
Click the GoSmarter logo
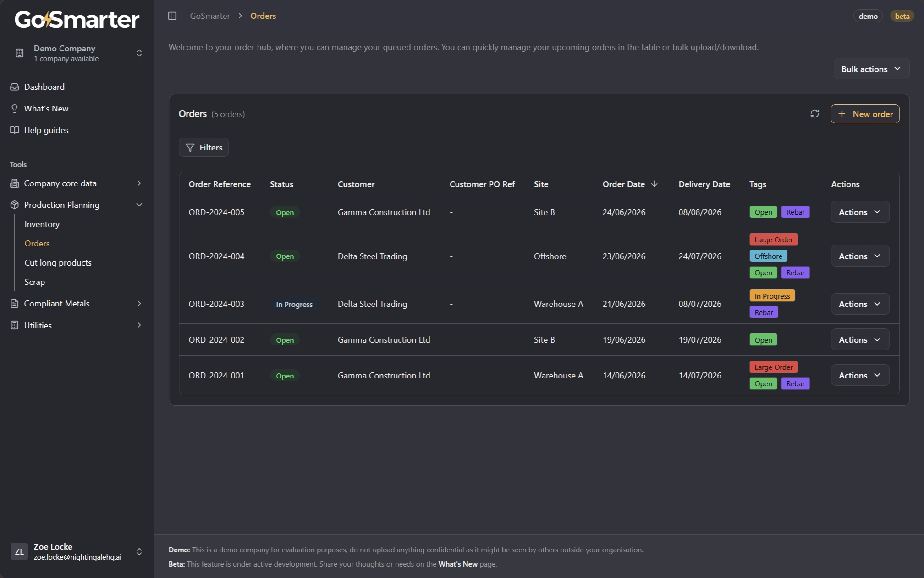77,20
